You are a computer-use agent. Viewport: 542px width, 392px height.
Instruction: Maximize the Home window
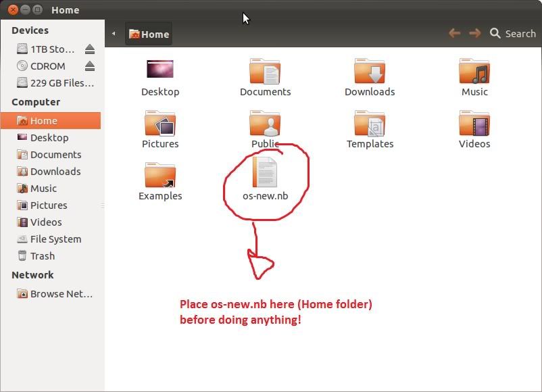[37, 9]
